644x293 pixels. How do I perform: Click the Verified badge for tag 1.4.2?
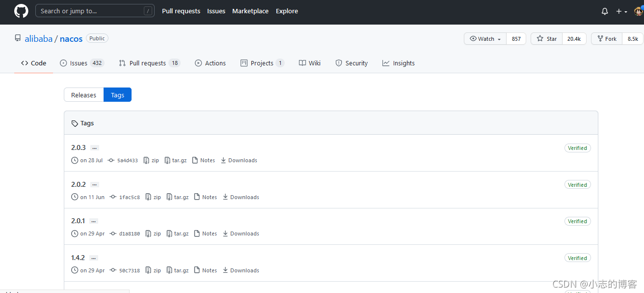click(x=577, y=258)
